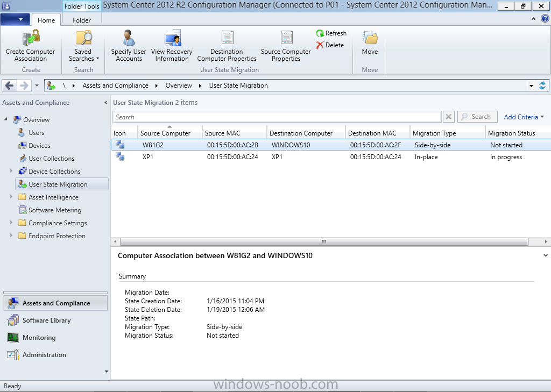Expand the Endpoint Protection node
551x392 pixels.
(11, 236)
